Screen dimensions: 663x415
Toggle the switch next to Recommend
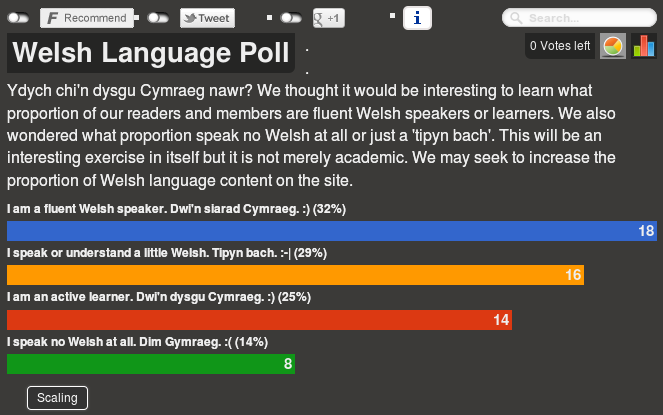click(18, 18)
